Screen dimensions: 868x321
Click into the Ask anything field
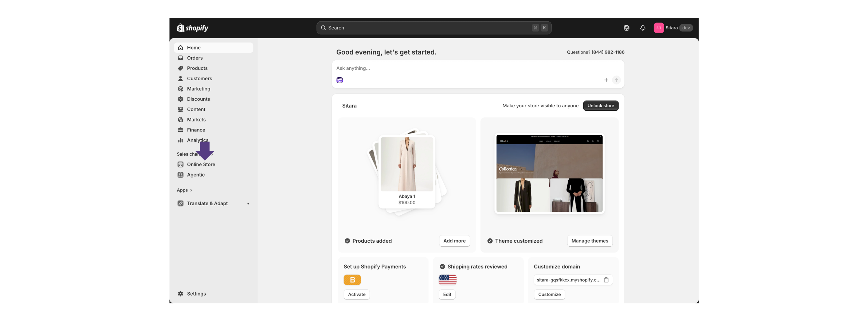pyautogui.click(x=478, y=69)
